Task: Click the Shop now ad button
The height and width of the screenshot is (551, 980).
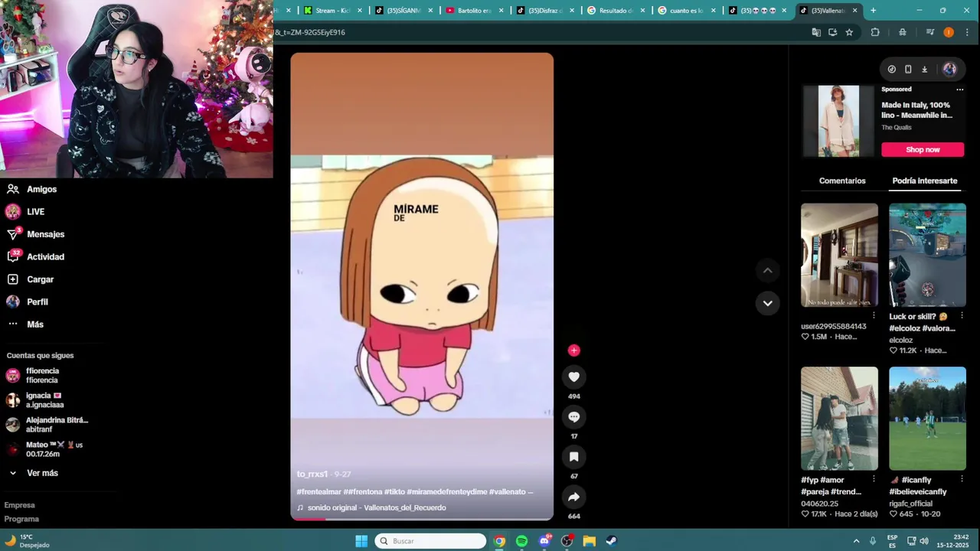Action: point(923,149)
